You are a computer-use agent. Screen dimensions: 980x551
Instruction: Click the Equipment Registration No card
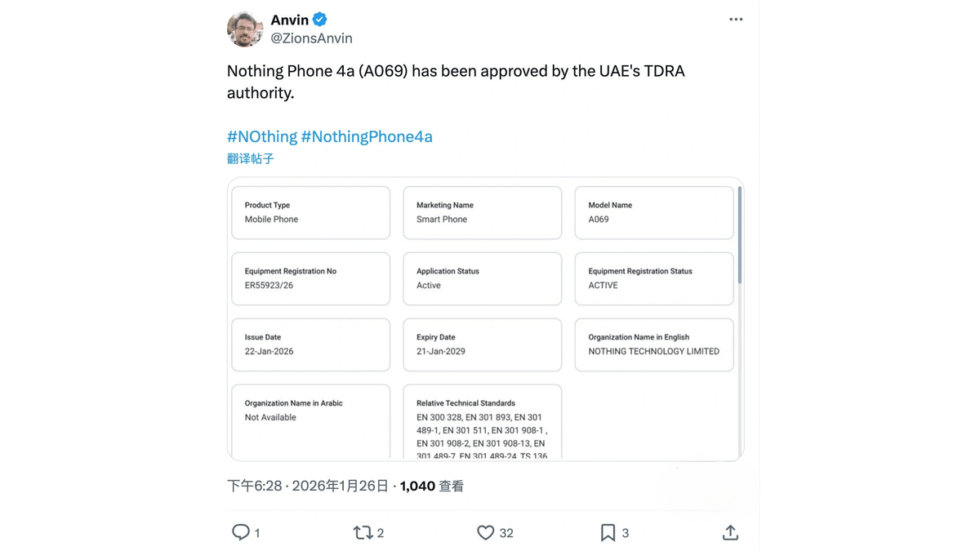point(310,279)
